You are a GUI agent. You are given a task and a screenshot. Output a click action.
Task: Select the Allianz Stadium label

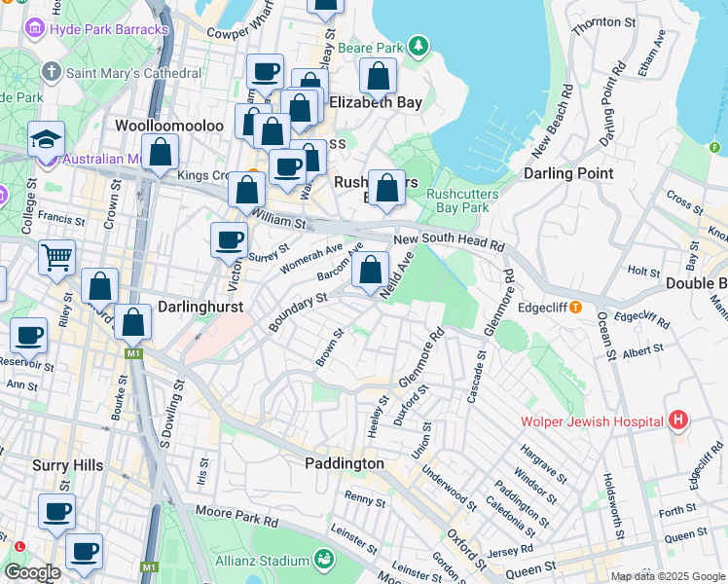pos(262,561)
